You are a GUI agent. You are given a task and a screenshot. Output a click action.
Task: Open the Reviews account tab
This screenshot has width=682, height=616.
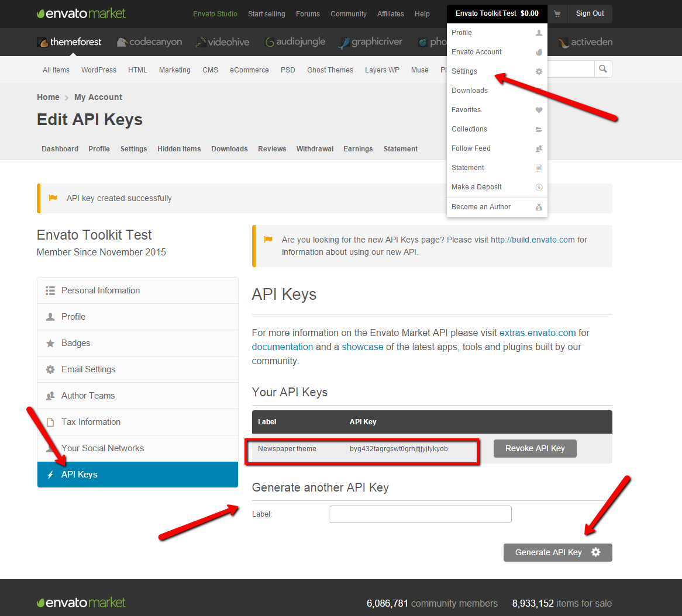pyautogui.click(x=272, y=149)
